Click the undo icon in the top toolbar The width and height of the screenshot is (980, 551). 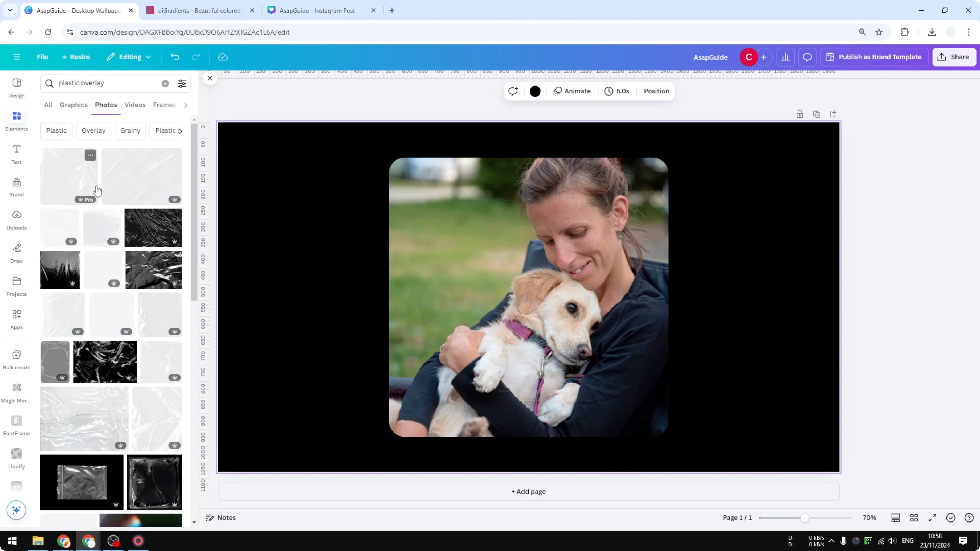pyautogui.click(x=175, y=57)
